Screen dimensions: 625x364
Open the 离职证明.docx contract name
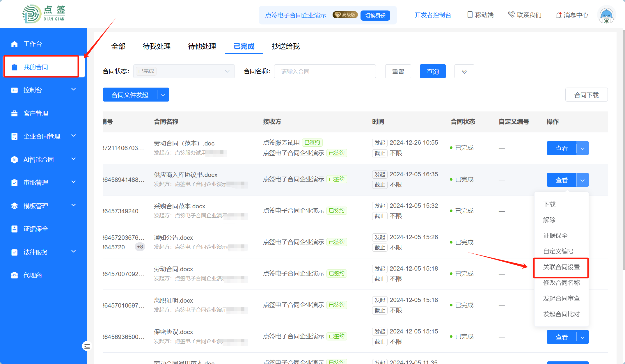point(173,301)
